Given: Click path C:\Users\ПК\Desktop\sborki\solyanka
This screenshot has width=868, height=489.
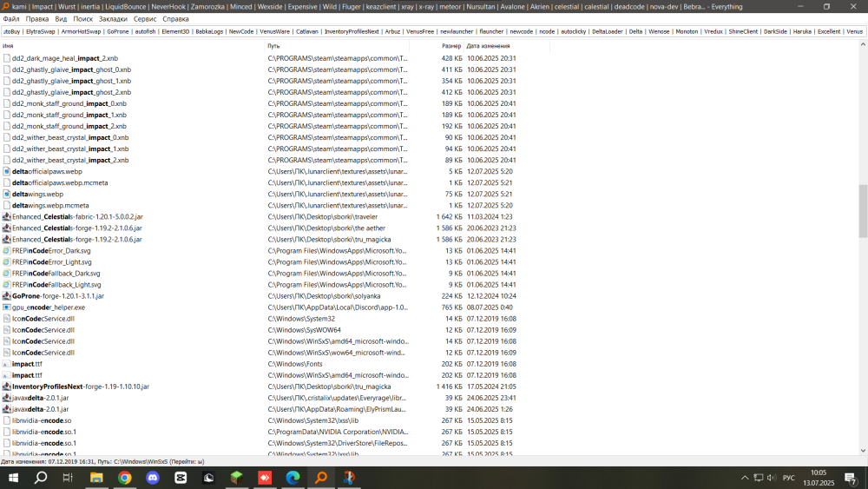Looking at the screenshot, I should [325, 296].
